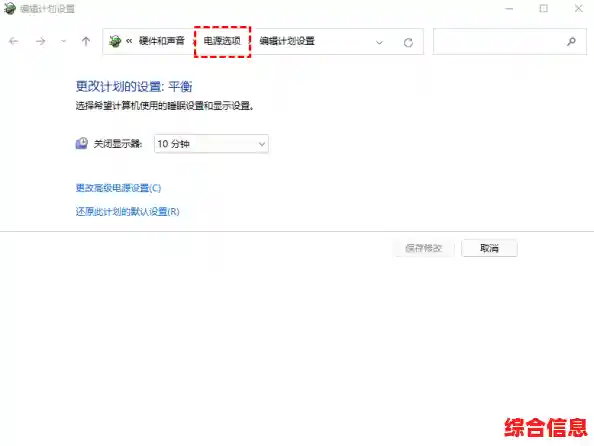Open the 10 分钟 display timeout dropdown
Viewport: 594px width, 446px height.
click(211, 144)
